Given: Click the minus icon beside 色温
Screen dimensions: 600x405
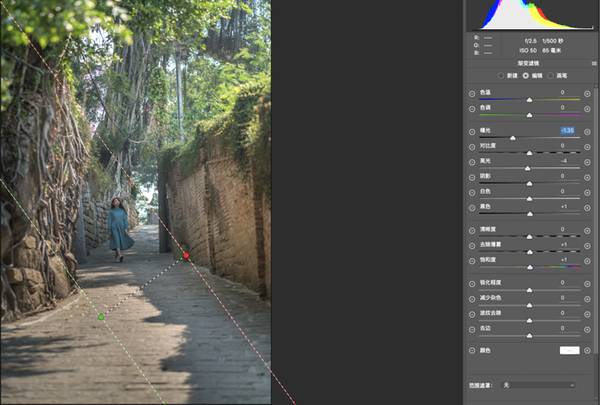Looking at the screenshot, I should (x=472, y=93).
